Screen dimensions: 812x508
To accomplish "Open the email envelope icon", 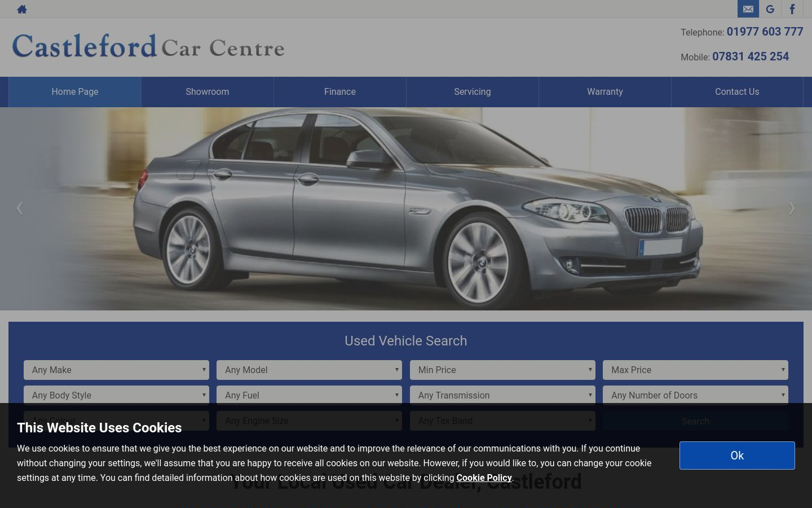I will [x=748, y=9].
